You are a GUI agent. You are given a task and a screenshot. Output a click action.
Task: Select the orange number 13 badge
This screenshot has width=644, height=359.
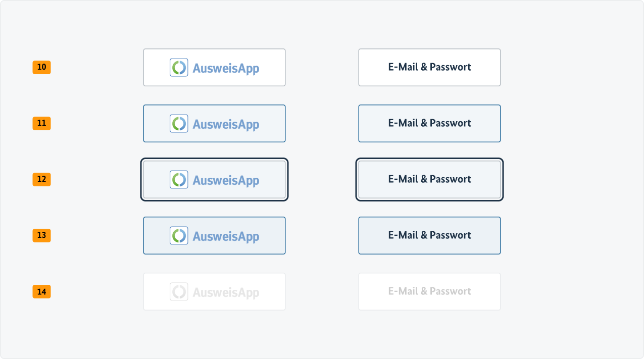[42, 235]
